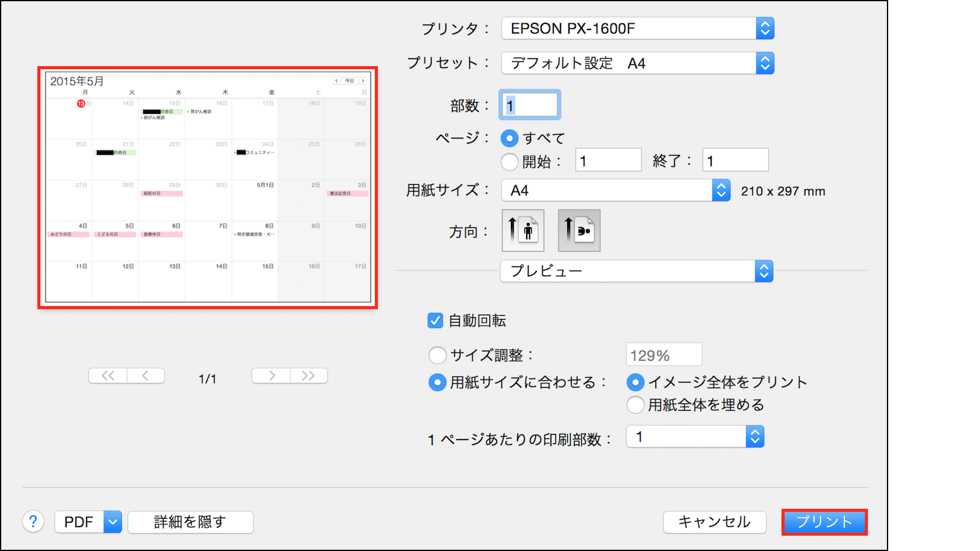This screenshot has height=551, width=980.
Task: Open the PDF options arrow
Action: [x=113, y=522]
